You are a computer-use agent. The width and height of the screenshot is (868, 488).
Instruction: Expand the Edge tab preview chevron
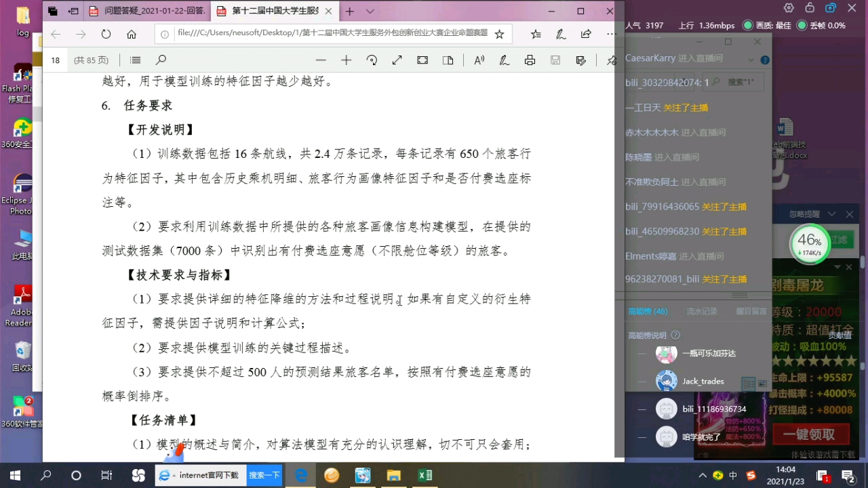click(370, 12)
